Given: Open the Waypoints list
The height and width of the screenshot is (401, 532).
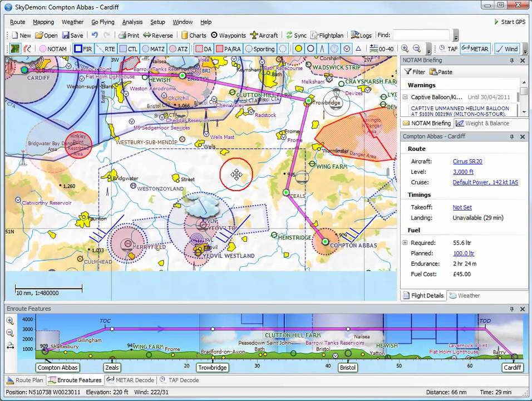Looking at the screenshot, I should tap(228, 35).
